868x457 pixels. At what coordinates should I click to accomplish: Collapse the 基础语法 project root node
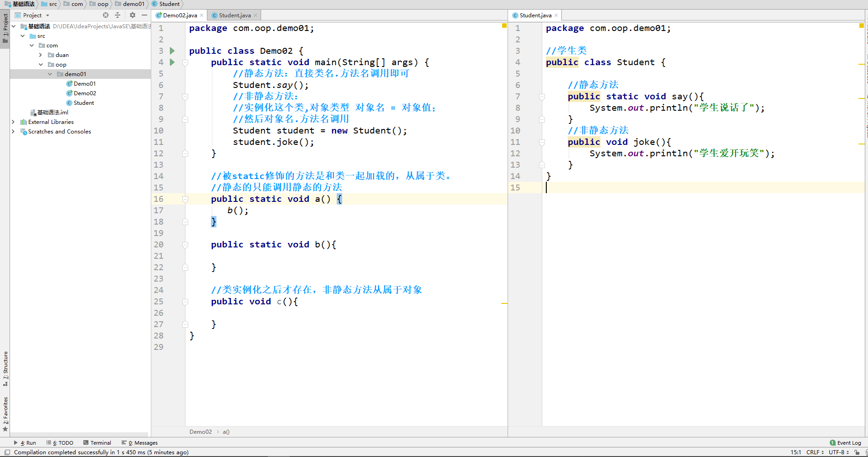click(x=14, y=26)
